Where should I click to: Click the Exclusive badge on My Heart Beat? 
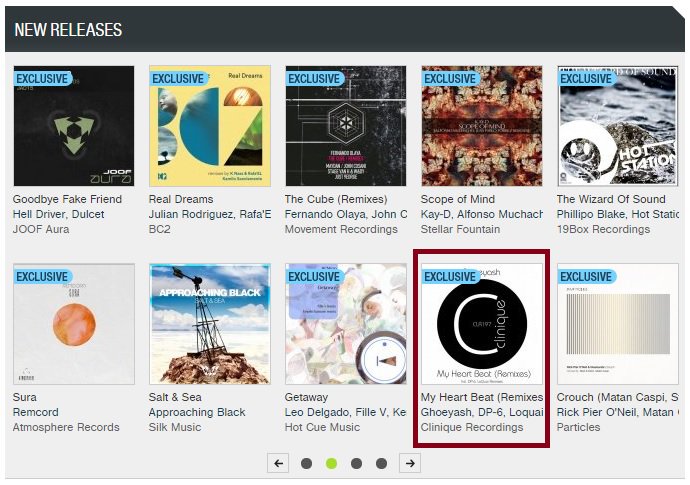point(451,277)
